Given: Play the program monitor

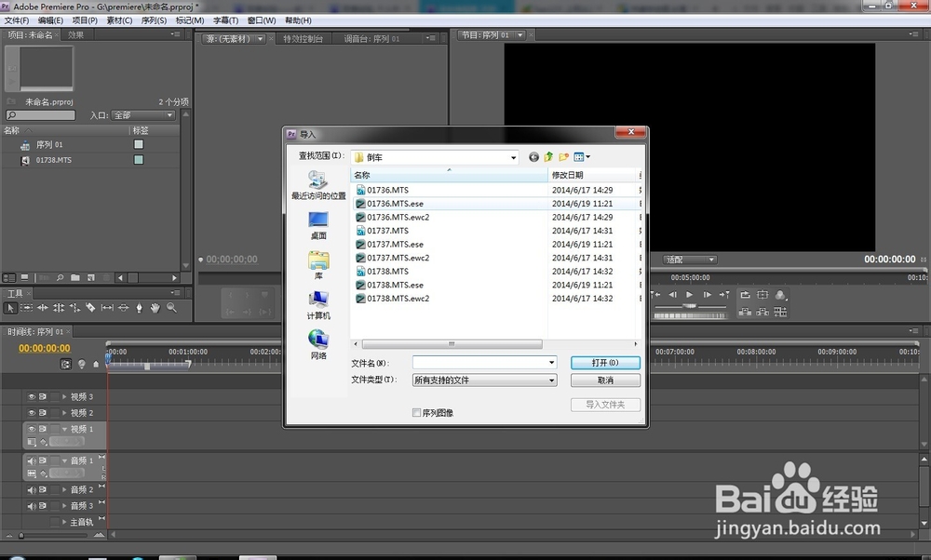Looking at the screenshot, I should pos(689,294).
